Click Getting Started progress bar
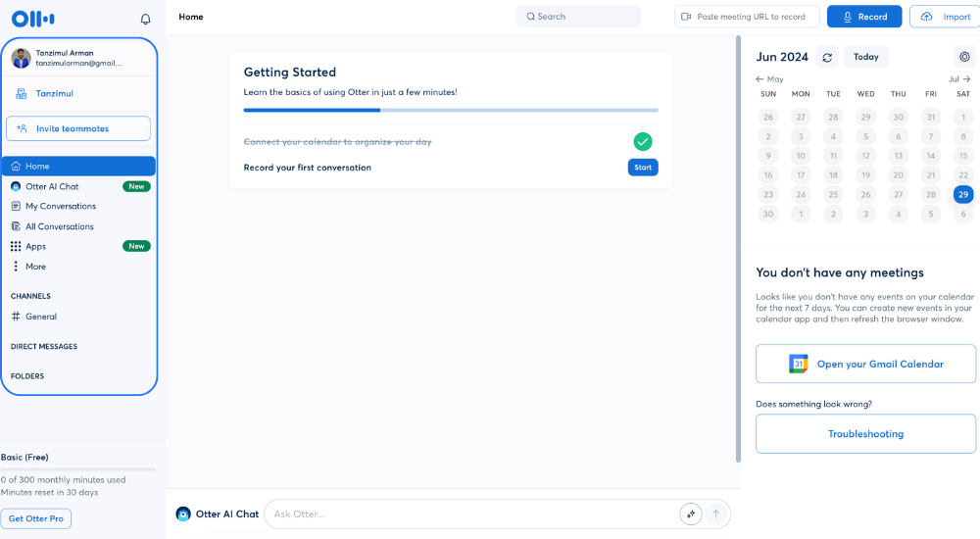This screenshot has height=539, width=980. click(x=451, y=110)
